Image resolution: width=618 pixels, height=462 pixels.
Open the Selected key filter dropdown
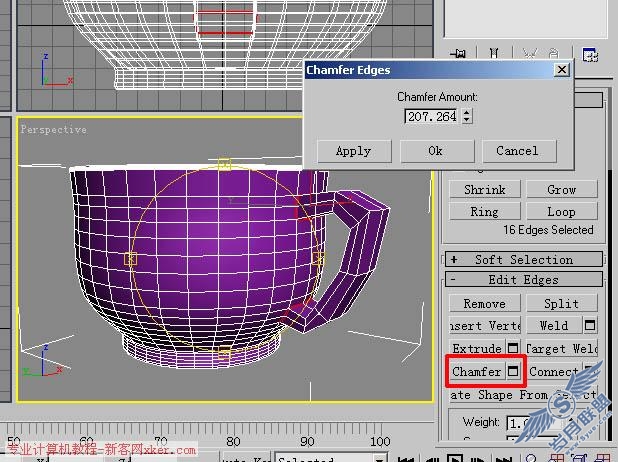(x=379, y=459)
